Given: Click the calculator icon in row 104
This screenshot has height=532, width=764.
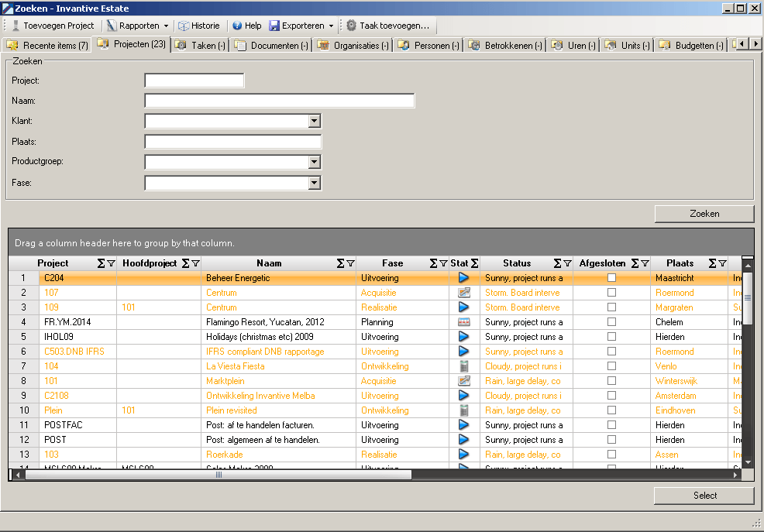Looking at the screenshot, I should [x=464, y=366].
